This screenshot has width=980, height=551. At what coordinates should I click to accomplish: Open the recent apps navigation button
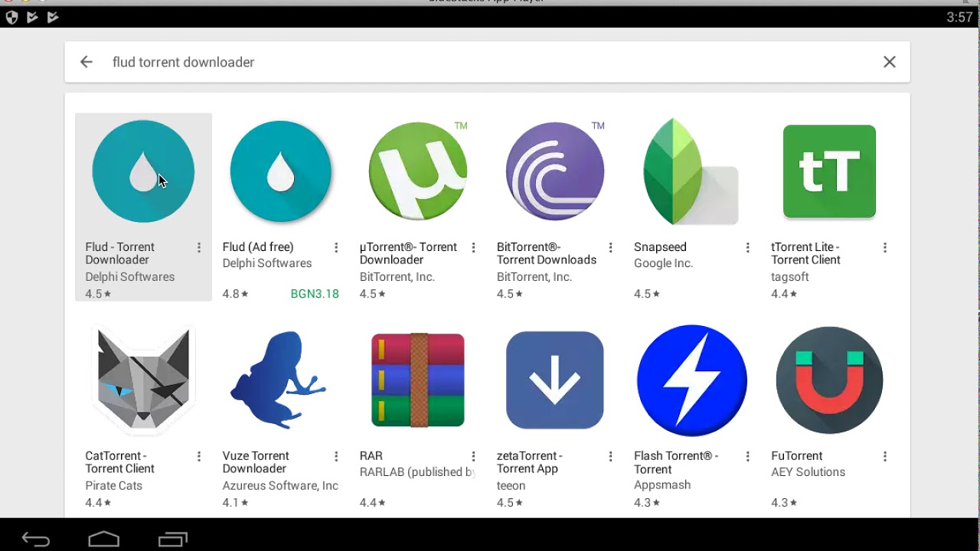[172, 540]
